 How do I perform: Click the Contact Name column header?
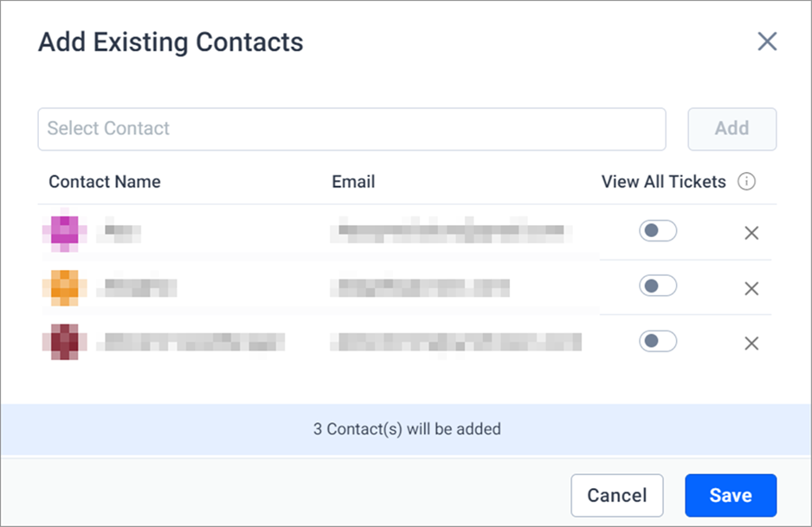[x=105, y=182]
